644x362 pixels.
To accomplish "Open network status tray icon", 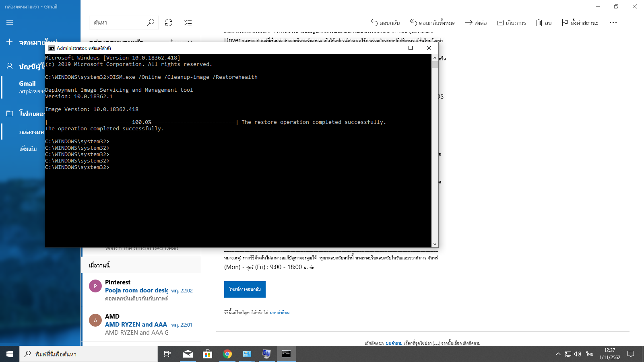I will pos(568,354).
